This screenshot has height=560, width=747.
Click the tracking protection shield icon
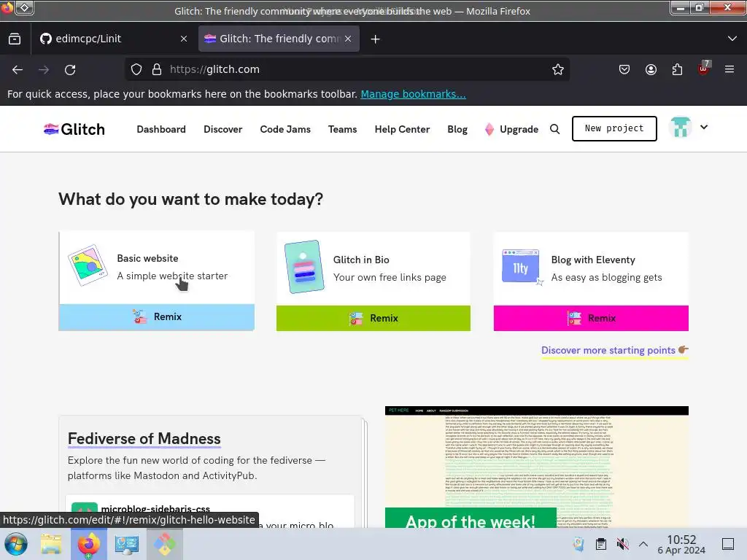pyautogui.click(x=136, y=69)
